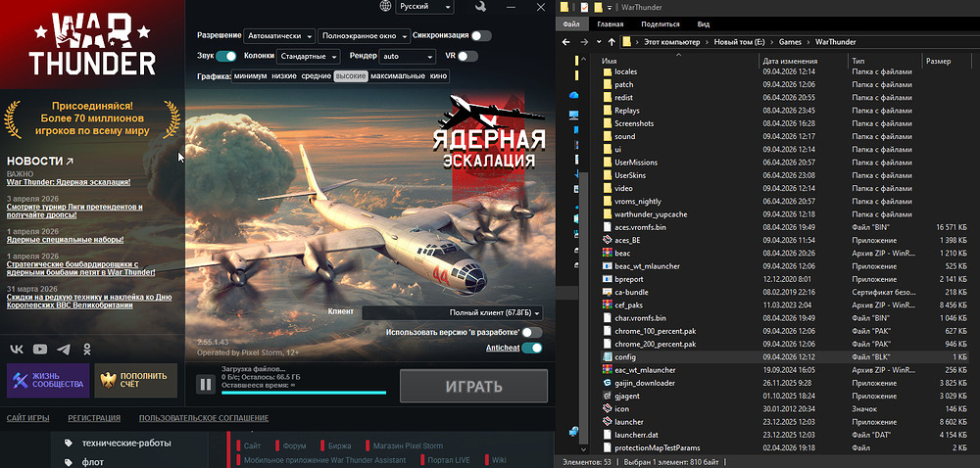
Task: Open the Полный клиент client dropdown
Action: pyautogui.click(x=452, y=313)
